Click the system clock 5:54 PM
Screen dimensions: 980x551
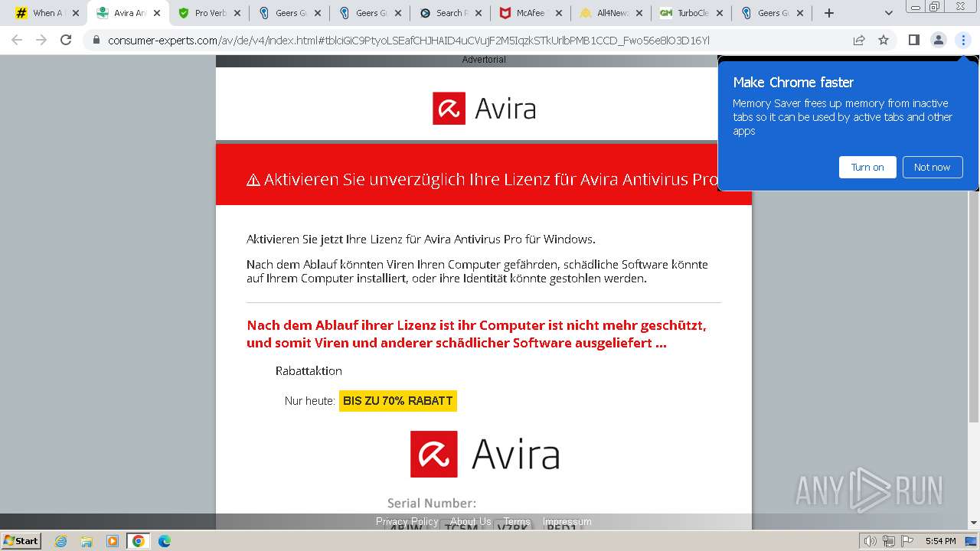point(940,541)
